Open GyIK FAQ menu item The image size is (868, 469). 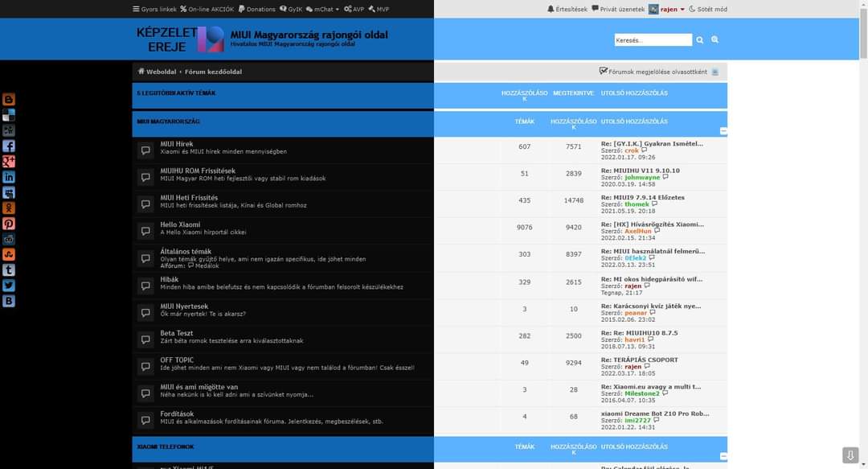291,9
